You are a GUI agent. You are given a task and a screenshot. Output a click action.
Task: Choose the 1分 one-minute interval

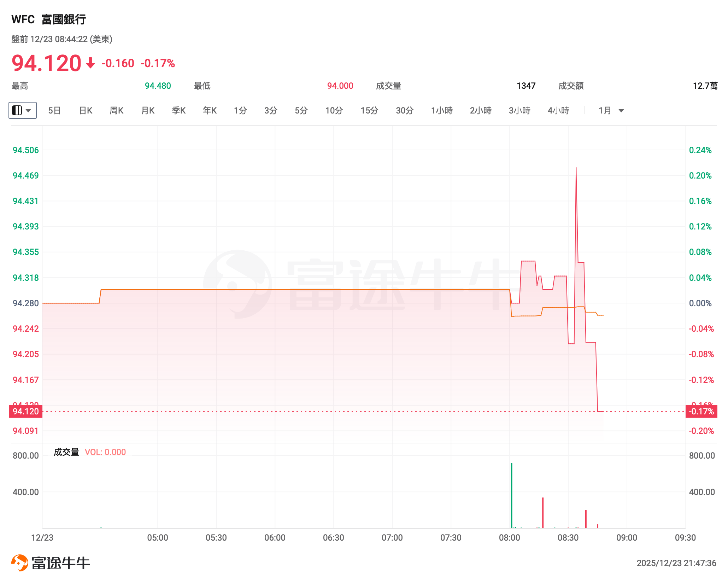click(x=240, y=111)
